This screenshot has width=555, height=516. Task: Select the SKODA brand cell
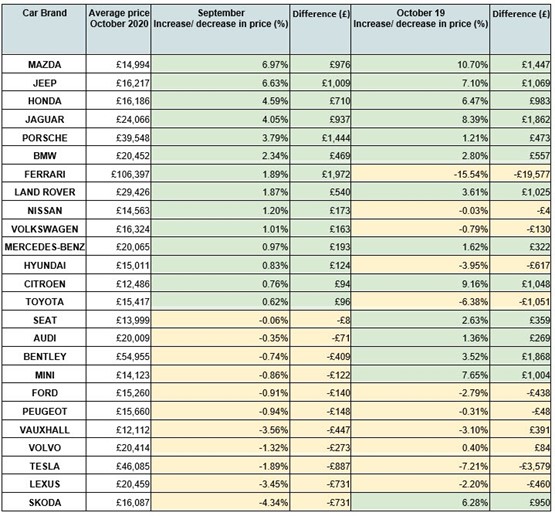point(44,502)
